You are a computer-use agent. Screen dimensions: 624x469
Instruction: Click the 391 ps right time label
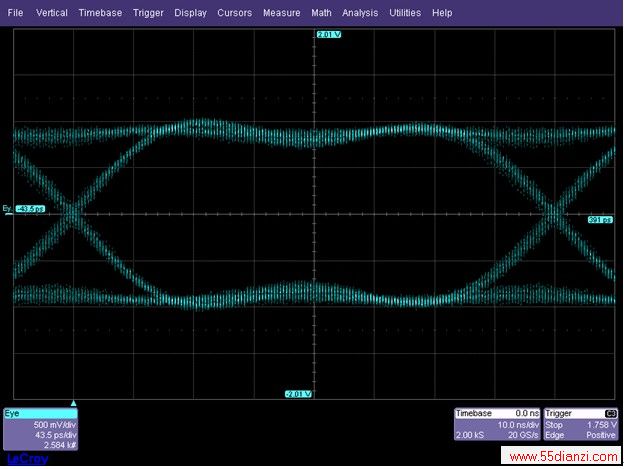click(x=600, y=220)
